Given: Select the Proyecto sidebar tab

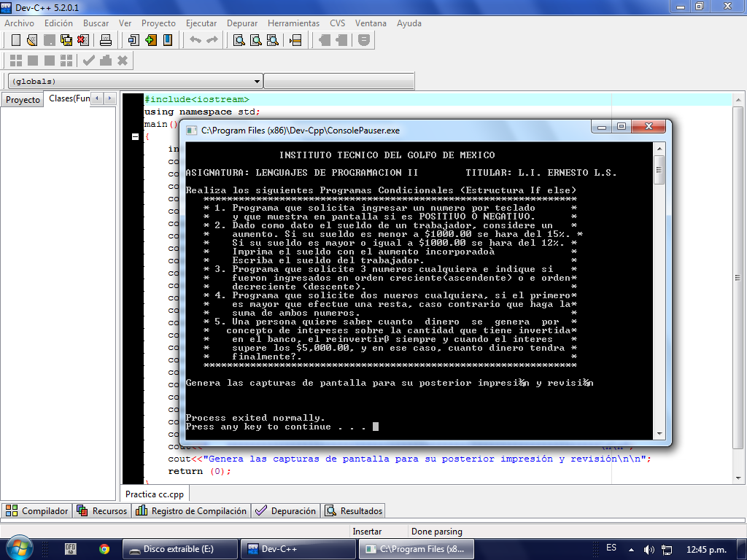Looking at the screenshot, I should 23,99.
